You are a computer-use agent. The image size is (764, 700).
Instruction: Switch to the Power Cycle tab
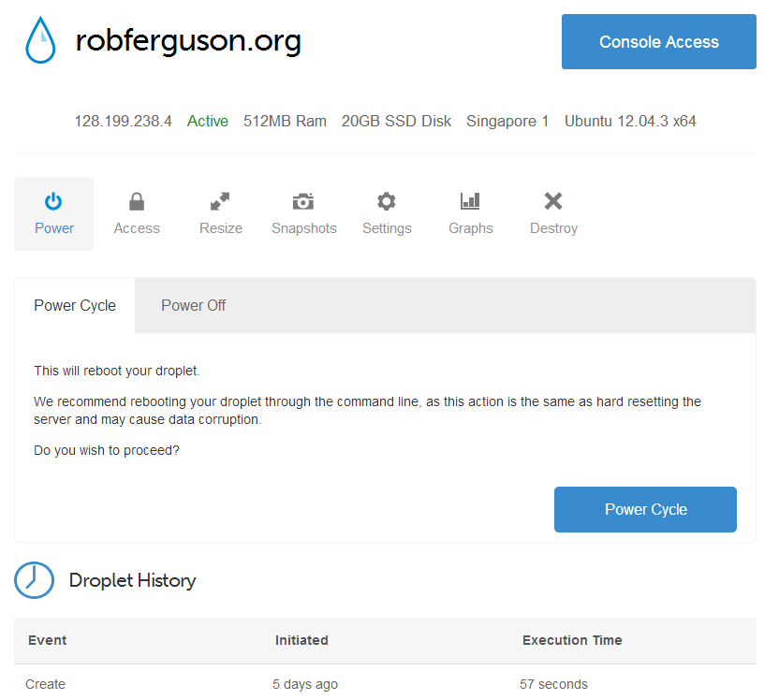pyautogui.click(x=75, y=305)
